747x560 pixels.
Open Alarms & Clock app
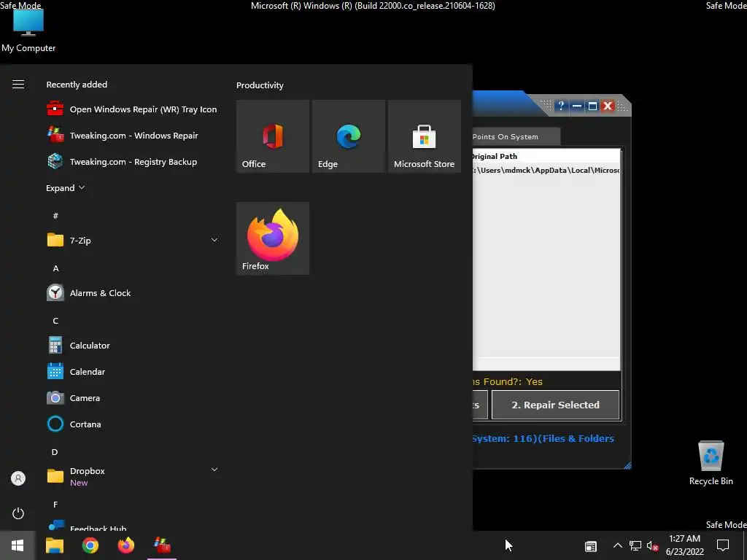pos(133,293)
